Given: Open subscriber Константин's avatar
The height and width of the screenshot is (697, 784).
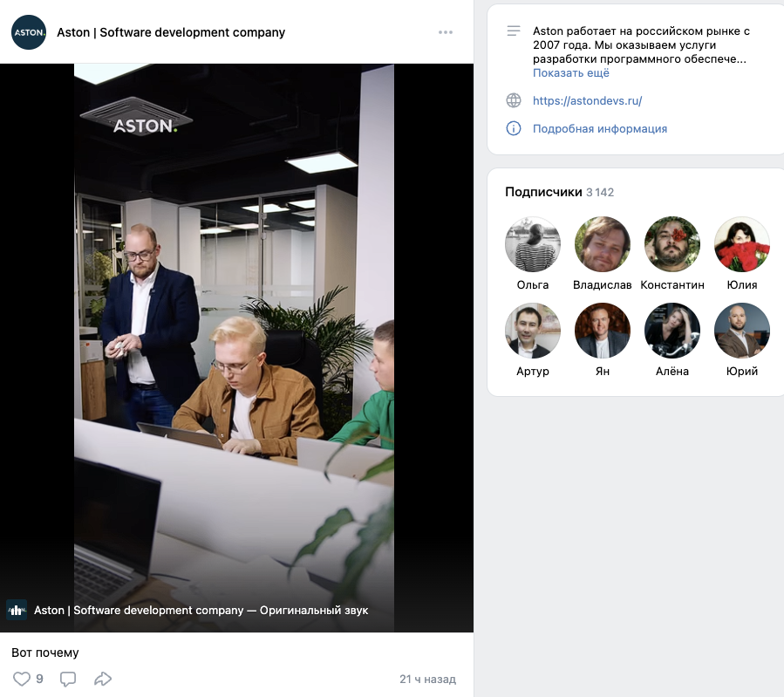Looking at the screenshot, I should pyautogui.click(x=672, y=244).
